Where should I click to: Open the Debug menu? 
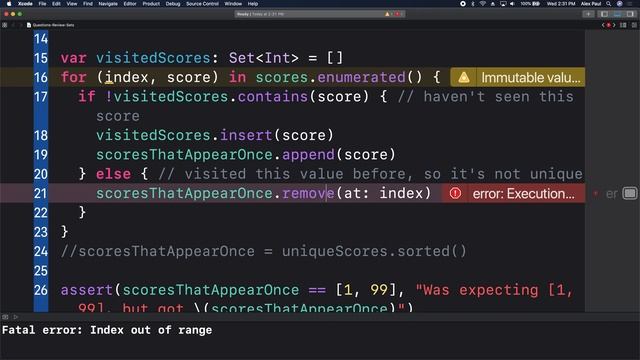(x=173, y=4)
